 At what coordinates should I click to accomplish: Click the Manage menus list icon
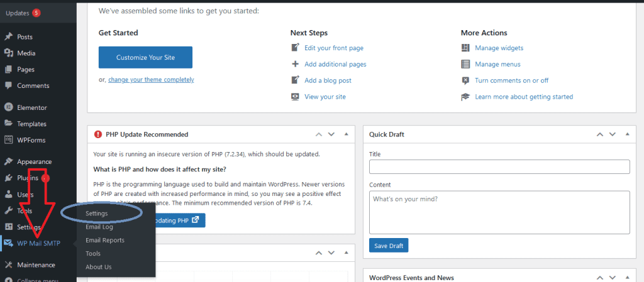[465, 64]
